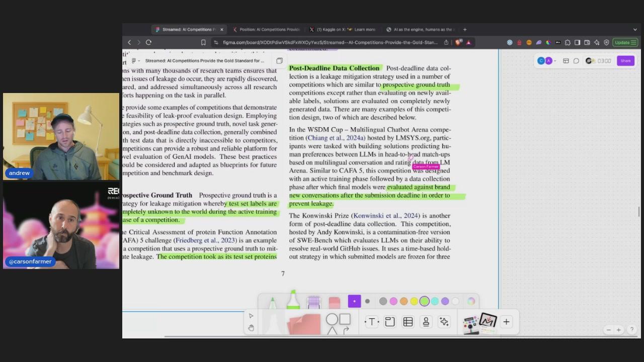The image size is (644, 362).
Task: Open the help question mark button
Action: point(632,330)
